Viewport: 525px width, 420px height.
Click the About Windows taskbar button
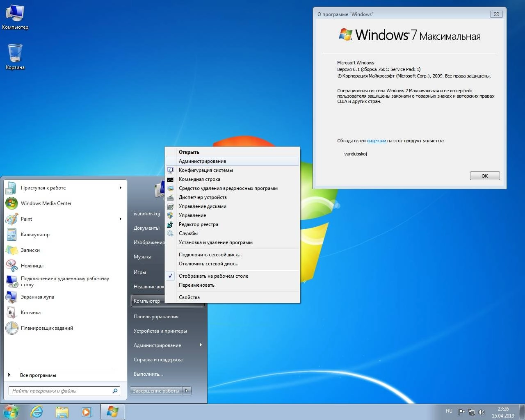[x=112, y=412]
